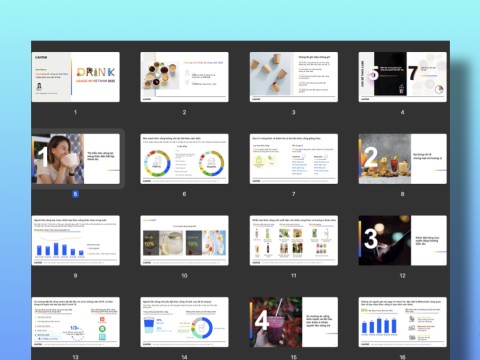480x360 pixels.
Task: Click slide number label 2
Action: (184, 112)
